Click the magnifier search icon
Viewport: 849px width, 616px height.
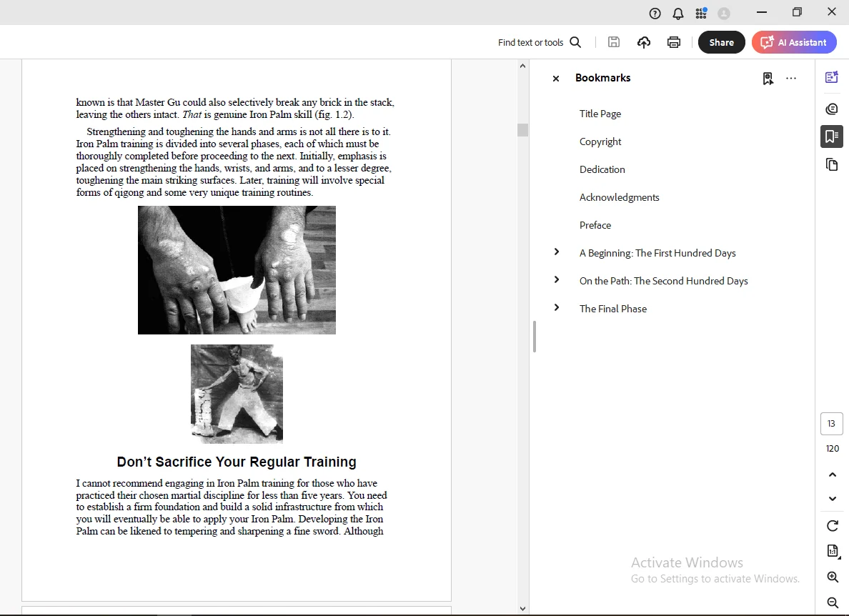point(575,42)
